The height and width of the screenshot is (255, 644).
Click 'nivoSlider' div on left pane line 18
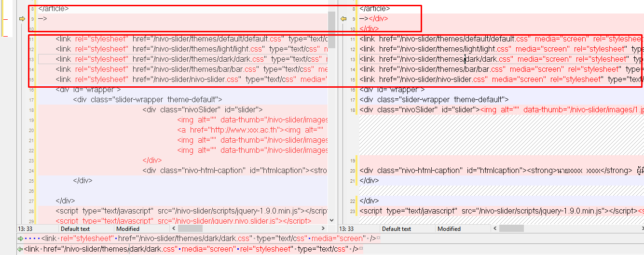[202, 110]
